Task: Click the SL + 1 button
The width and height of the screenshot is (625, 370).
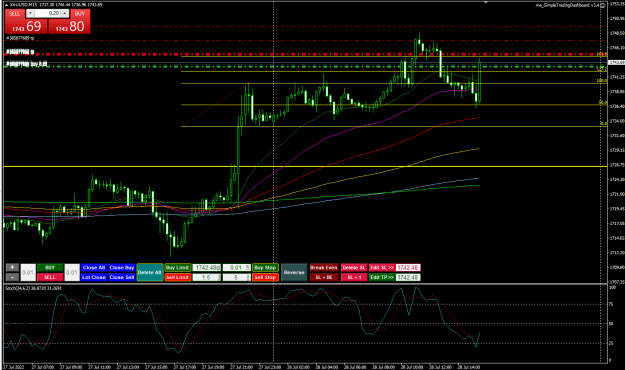Action: pos(354,277)
